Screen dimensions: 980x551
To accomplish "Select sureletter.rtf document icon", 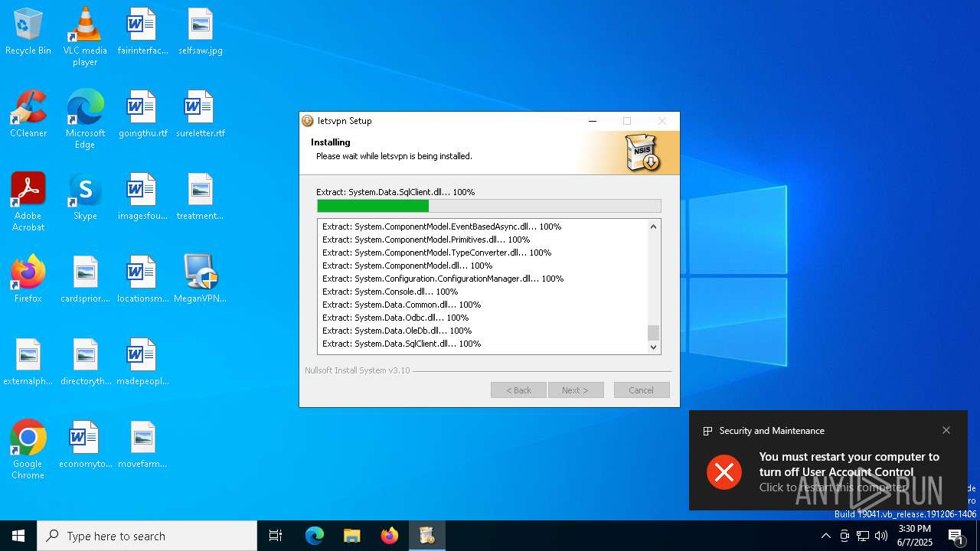I will pyautogui.click(x=201, y=115).
